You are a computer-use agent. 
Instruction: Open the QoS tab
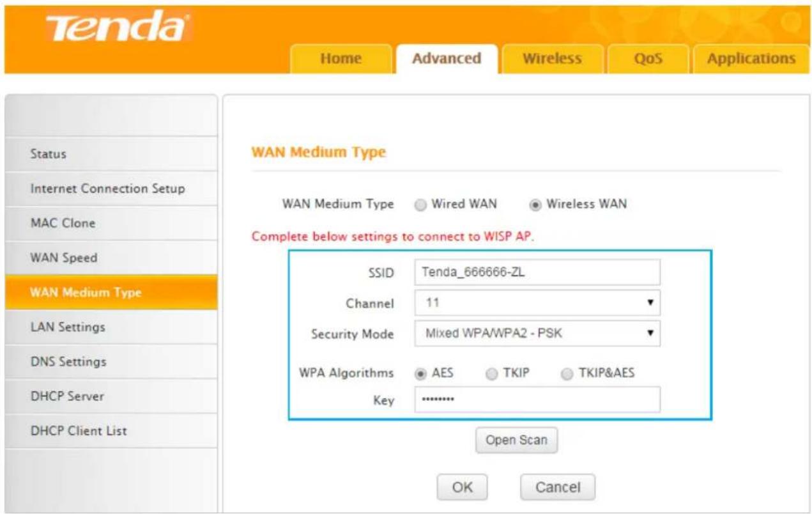point(648,59)
